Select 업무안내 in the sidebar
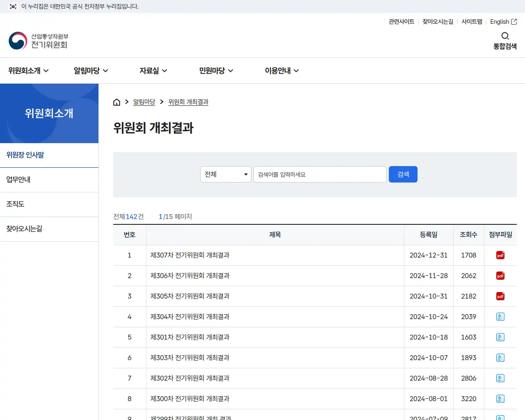The image size is (525, 420). tap(49, 180)
